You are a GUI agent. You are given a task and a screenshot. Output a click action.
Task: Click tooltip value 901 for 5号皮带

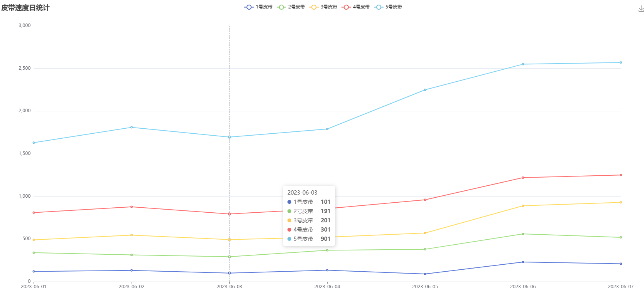(325, 239)
